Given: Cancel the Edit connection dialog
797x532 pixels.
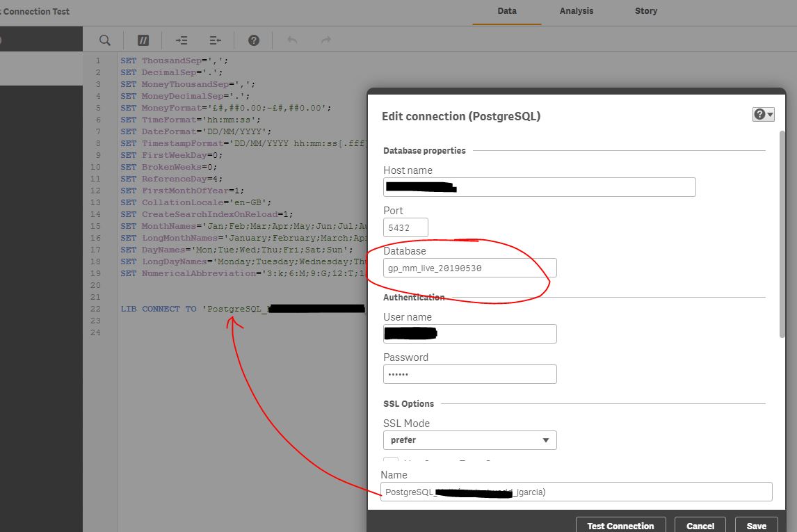Looking at the screenshot, I should pos(700,526).
